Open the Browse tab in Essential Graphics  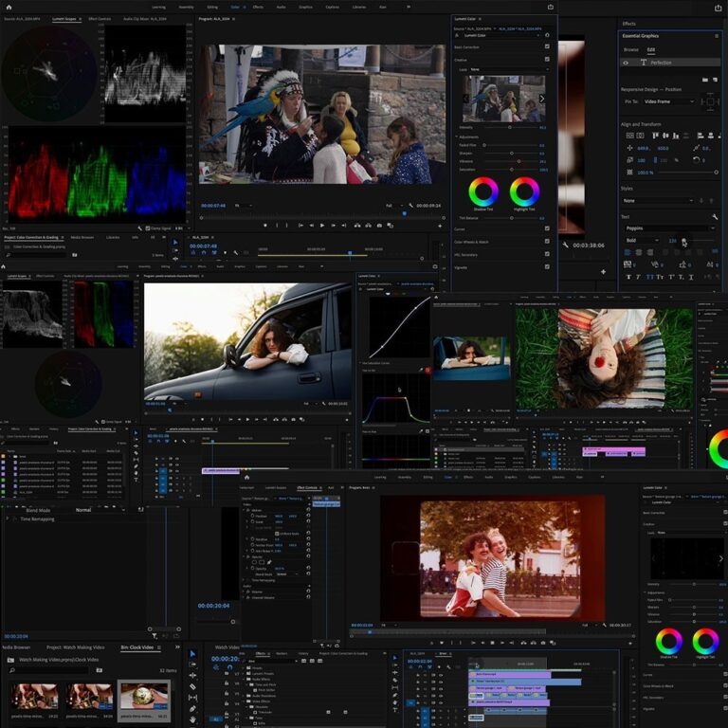631,49
